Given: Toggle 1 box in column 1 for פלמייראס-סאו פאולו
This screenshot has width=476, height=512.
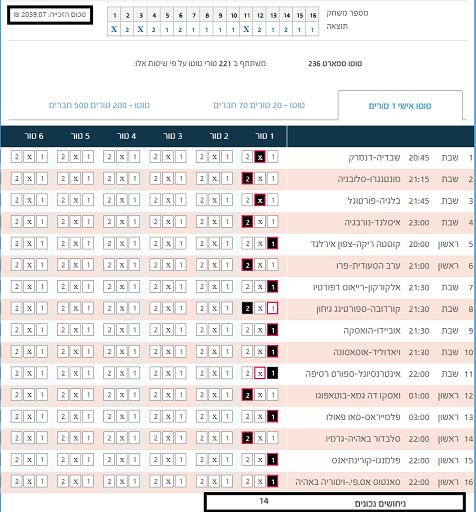Looking at the screenshot, I should (x=273, y=417).
